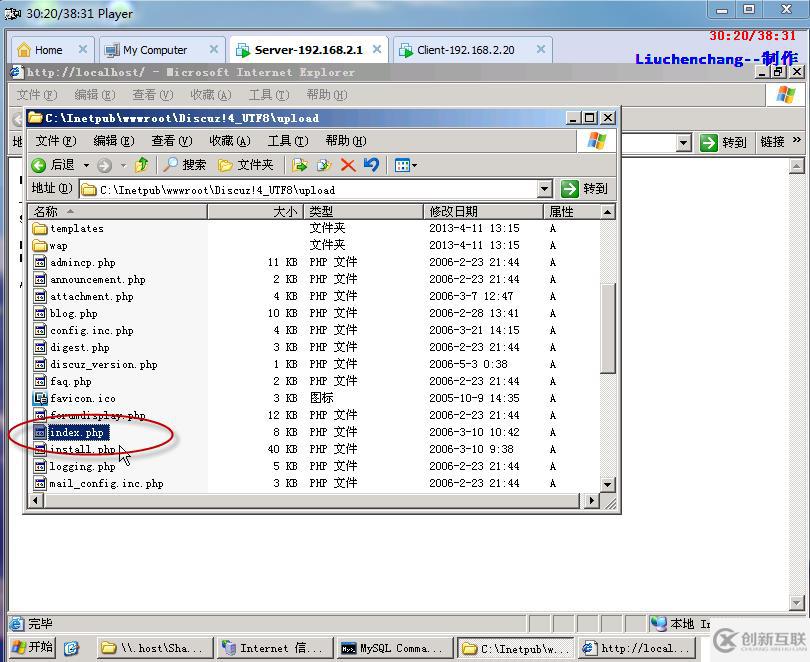Open Help (帮助) menu in Explorer window
This screenshot has height=662, width=810.
[346, 141]
